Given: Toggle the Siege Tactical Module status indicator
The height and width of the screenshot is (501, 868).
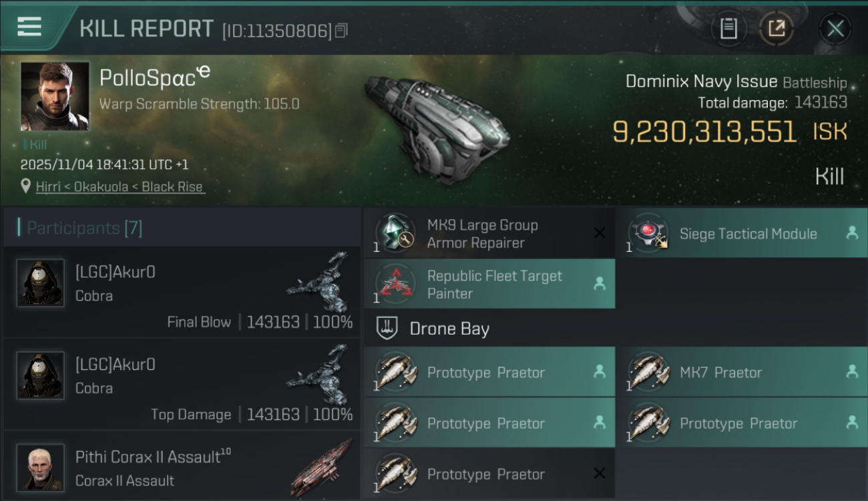Looking at the screenshot, I should pyautogui.click(x=852, y=233).
